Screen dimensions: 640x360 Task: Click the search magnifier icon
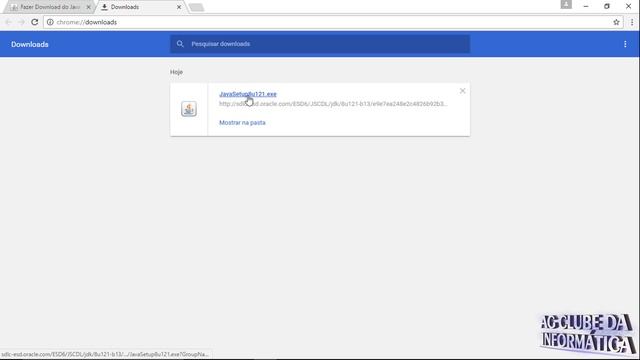(x=180, y=44)
